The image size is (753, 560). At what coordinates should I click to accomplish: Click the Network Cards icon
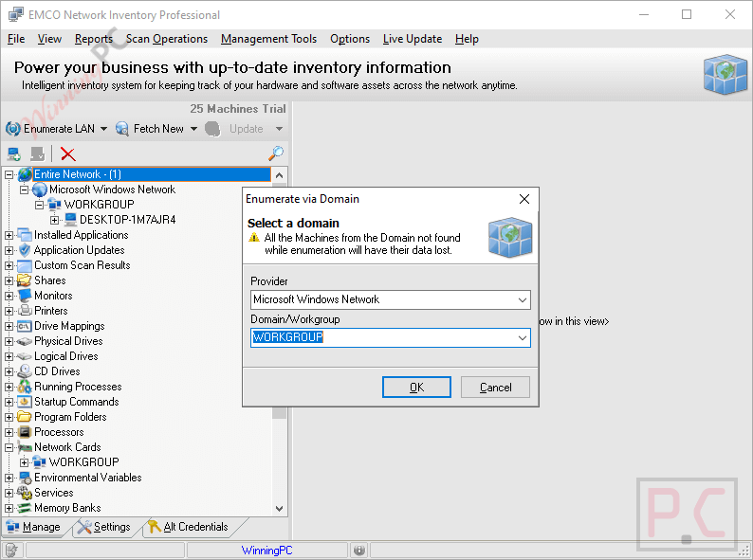25,447
